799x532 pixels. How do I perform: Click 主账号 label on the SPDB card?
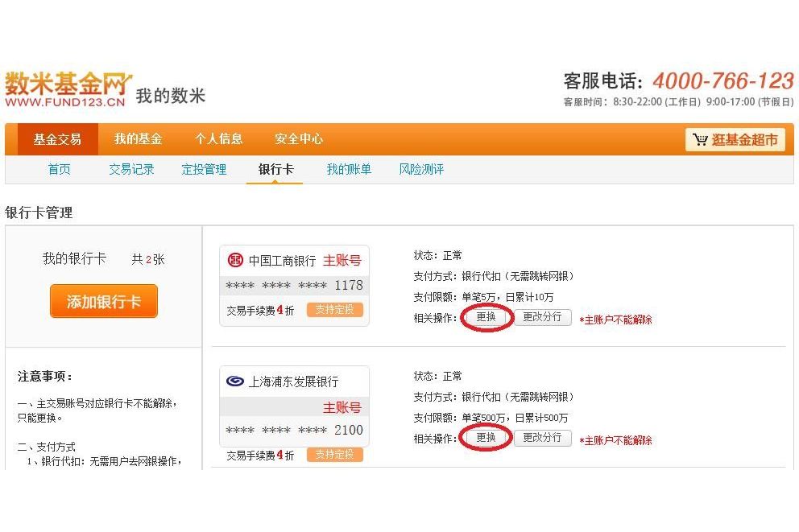pyautogui.click(x=342, y=408)
